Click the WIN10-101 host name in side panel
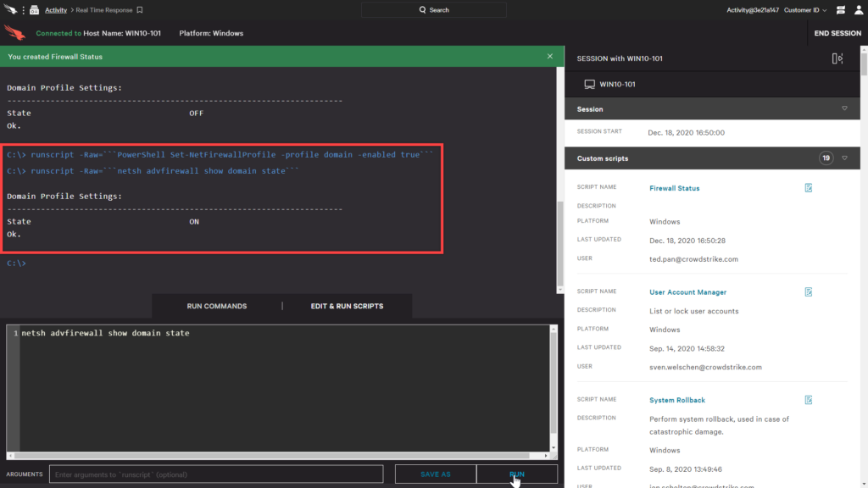This screenshot has height=488, width=868. (617, 84)
